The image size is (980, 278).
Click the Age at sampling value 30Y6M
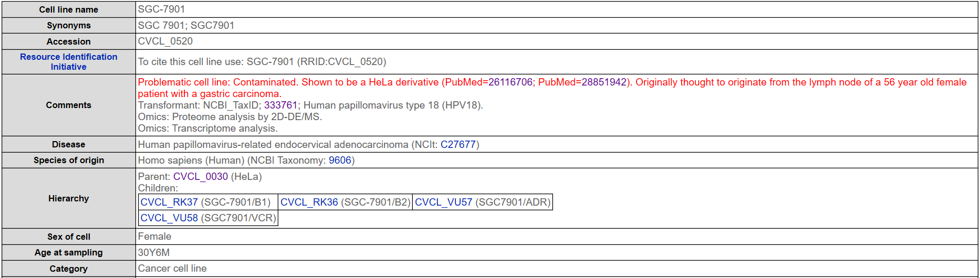tap(153, 253)
